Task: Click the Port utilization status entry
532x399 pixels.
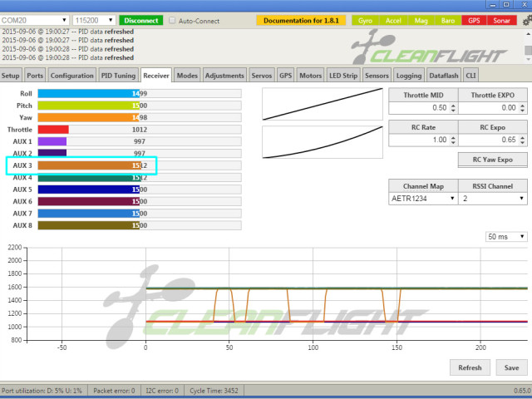Action: [42, 391]
